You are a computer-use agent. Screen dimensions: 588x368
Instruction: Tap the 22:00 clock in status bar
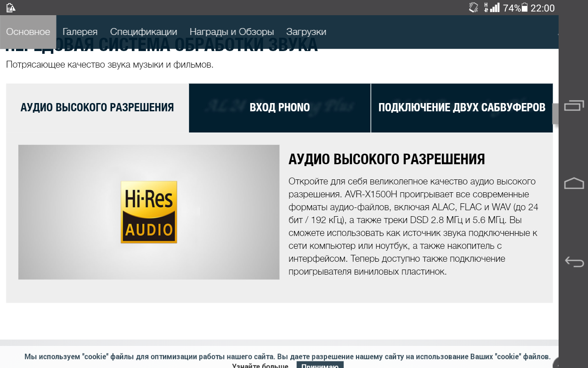(x=543, y=8)
